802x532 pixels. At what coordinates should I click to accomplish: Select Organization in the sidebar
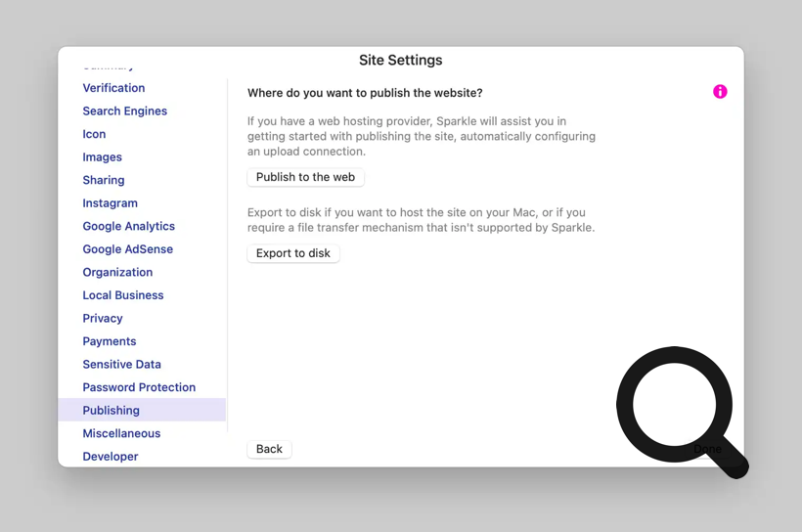[x=117, y=272]
